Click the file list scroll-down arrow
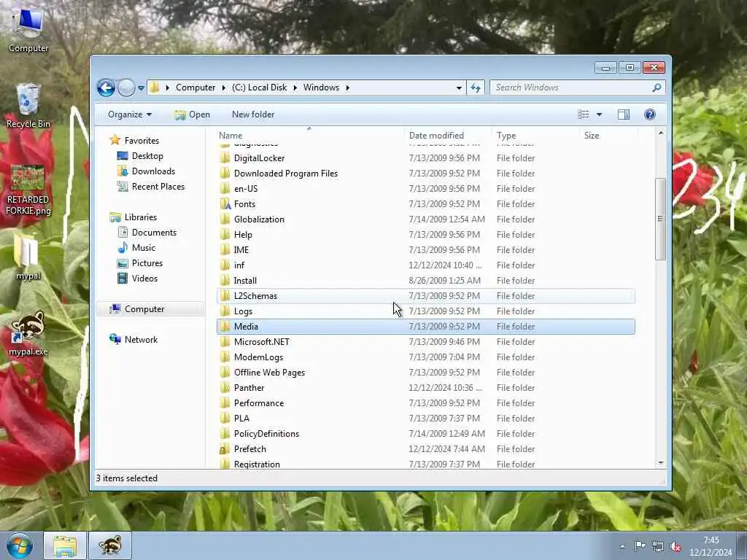Viewport: 747px width, 560px height. 661,463
